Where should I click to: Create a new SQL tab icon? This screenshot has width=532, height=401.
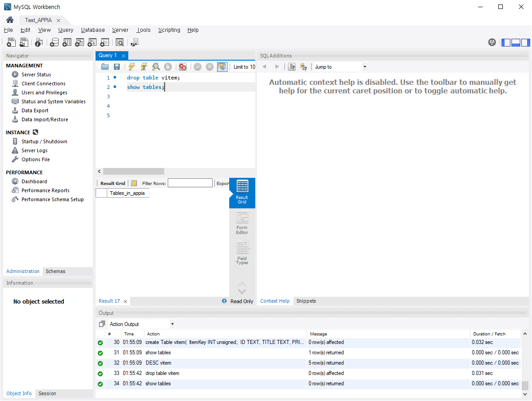tap(11, 42)
